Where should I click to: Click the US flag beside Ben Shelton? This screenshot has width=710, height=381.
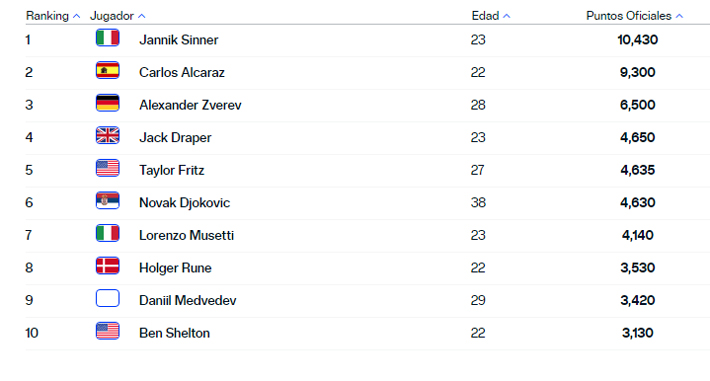click(x=107, y=331)
